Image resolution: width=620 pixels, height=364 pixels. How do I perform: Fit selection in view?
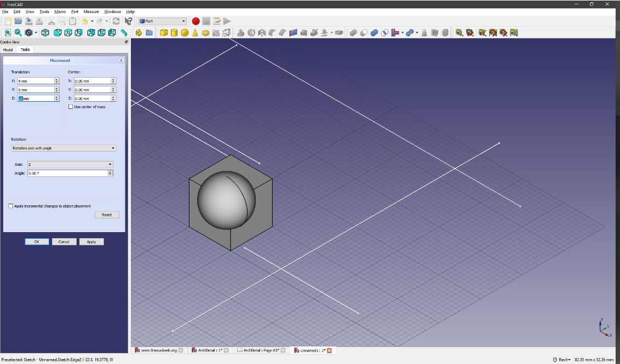[18, 33]
